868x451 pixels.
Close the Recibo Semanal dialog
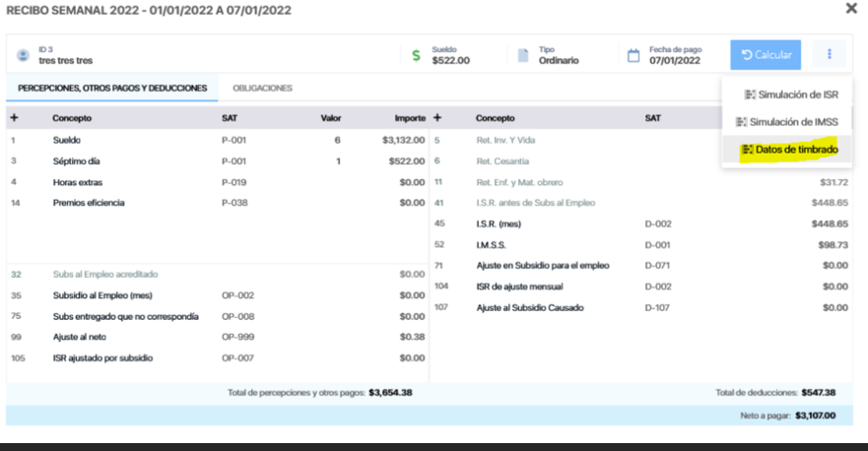point(851,9)
